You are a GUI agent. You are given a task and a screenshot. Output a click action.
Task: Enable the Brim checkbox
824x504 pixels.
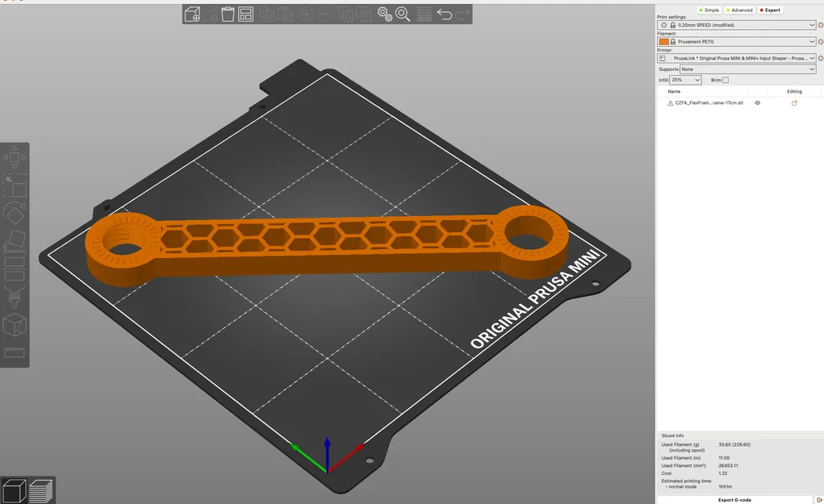point(726,80)
